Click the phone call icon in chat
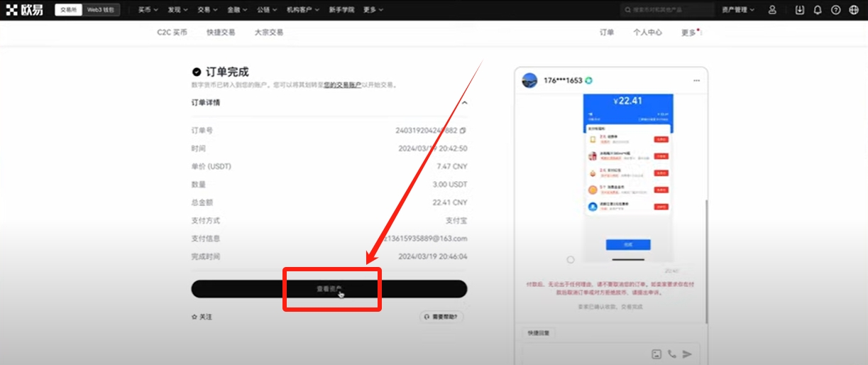This screenshot has height=365, width=868. click(x=671, y=354)
